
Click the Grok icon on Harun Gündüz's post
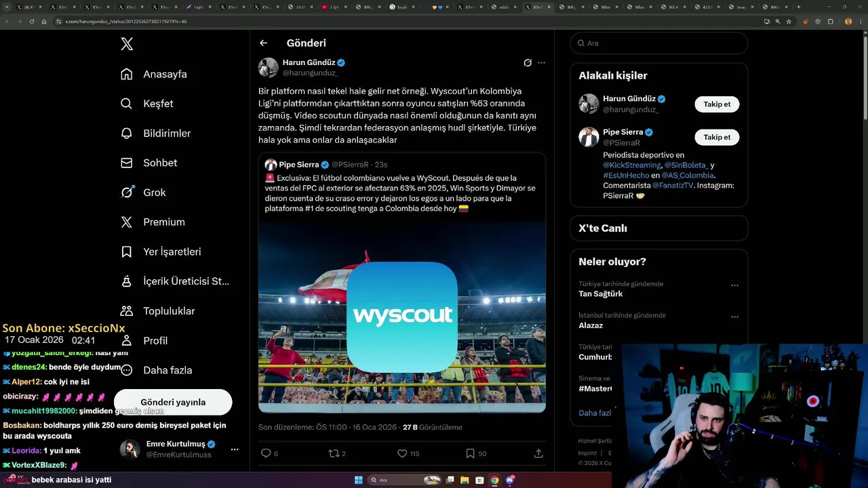[528, 62]
